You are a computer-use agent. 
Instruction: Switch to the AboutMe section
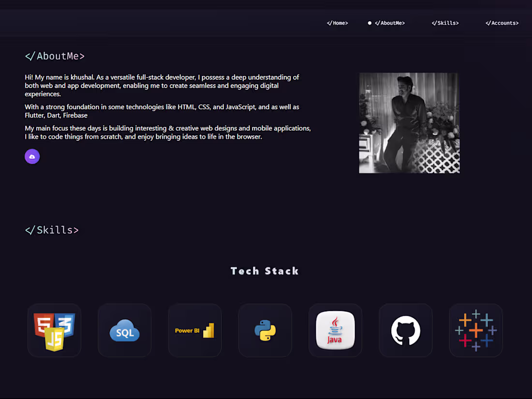click(390, 23)
